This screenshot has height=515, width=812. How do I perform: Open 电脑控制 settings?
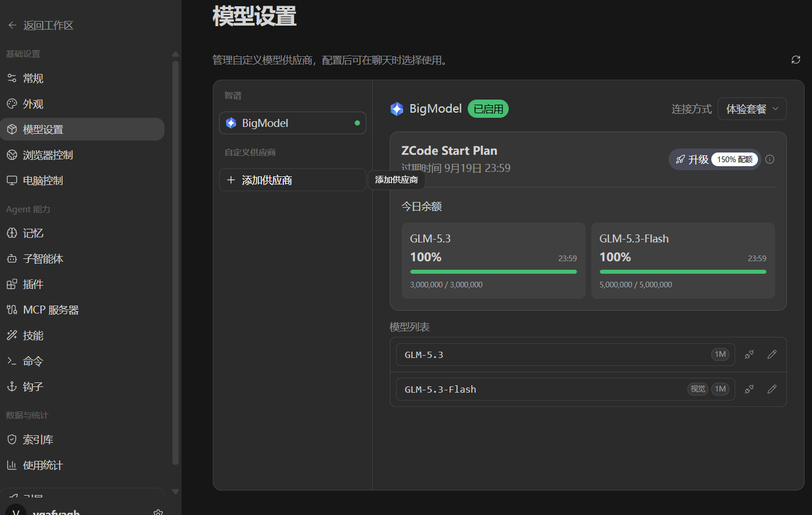(x=83, y=180)
